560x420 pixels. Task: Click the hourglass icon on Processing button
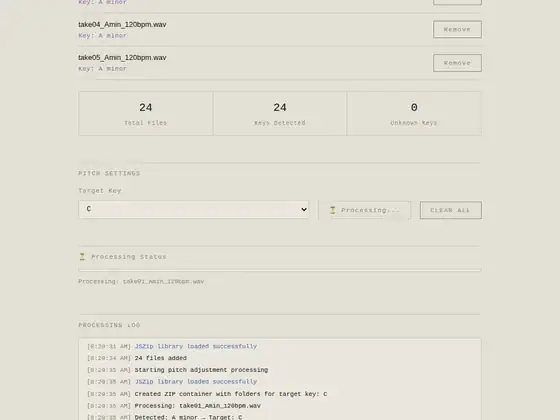(332, 210)
